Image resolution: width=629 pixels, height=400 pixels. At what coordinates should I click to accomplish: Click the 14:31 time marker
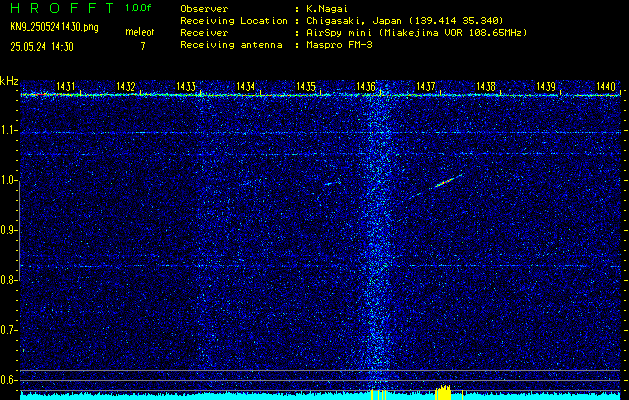pyautogui.click(x=65, y=86)
